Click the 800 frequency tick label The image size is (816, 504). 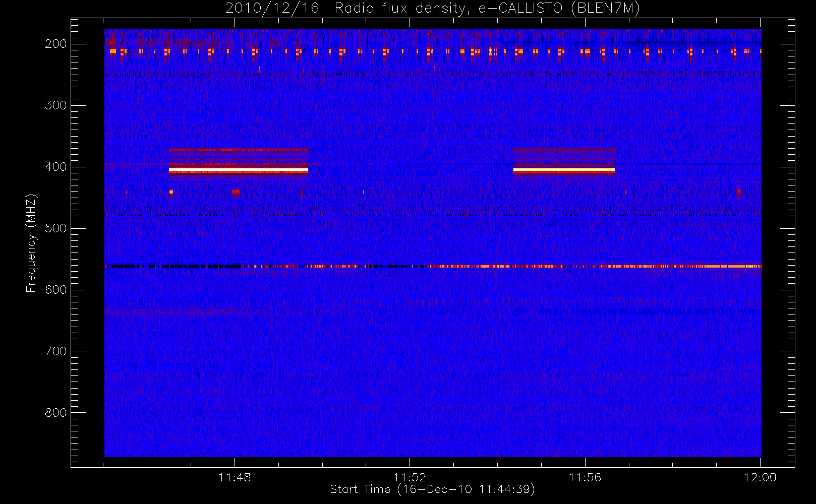coord(56,413)
